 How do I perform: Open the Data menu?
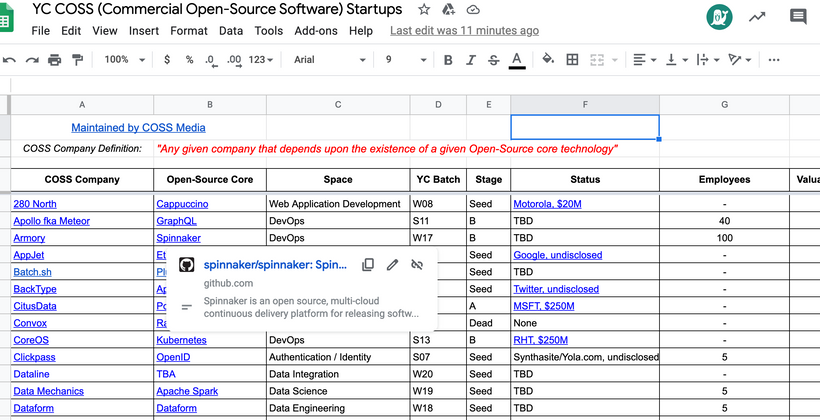click(x=231, y=31)
